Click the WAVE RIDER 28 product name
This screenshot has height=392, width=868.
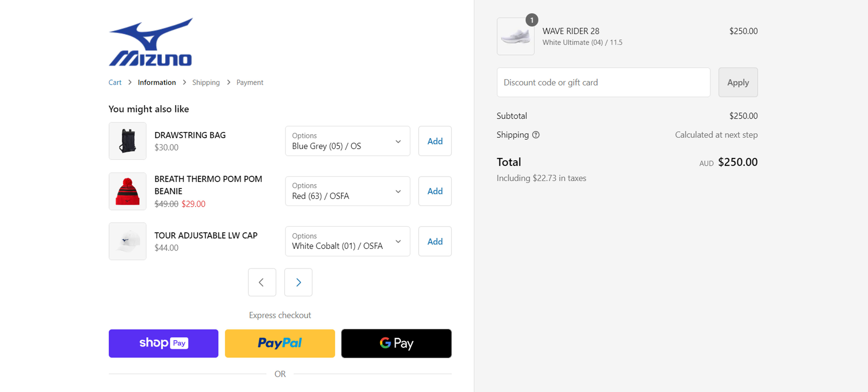571,31
